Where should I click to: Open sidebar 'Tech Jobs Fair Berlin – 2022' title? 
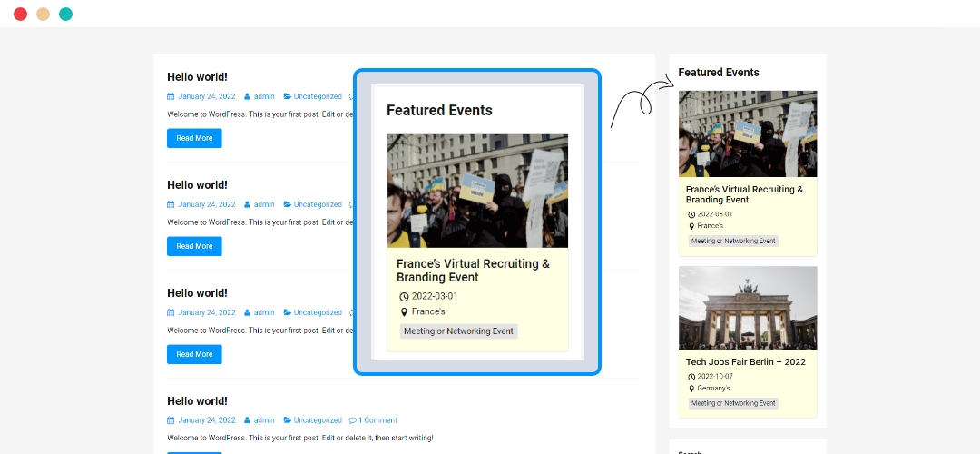(745, 361)
